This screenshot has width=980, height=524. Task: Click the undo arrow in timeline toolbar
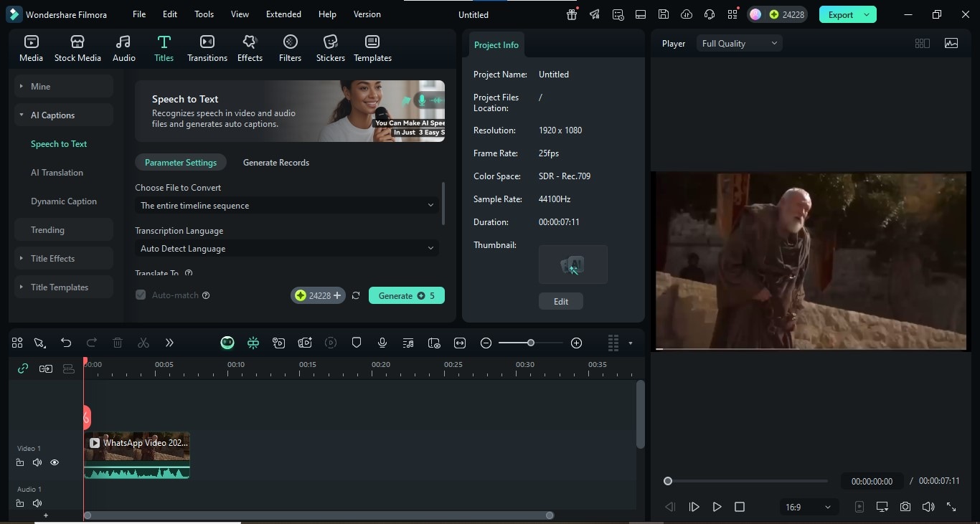click(x=66, y=343)
